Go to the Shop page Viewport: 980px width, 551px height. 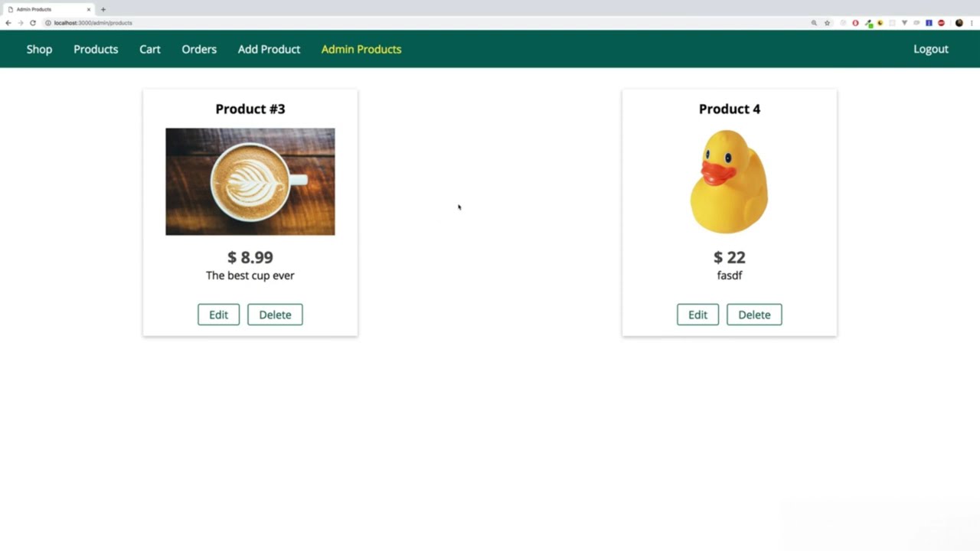pos(39,49)
